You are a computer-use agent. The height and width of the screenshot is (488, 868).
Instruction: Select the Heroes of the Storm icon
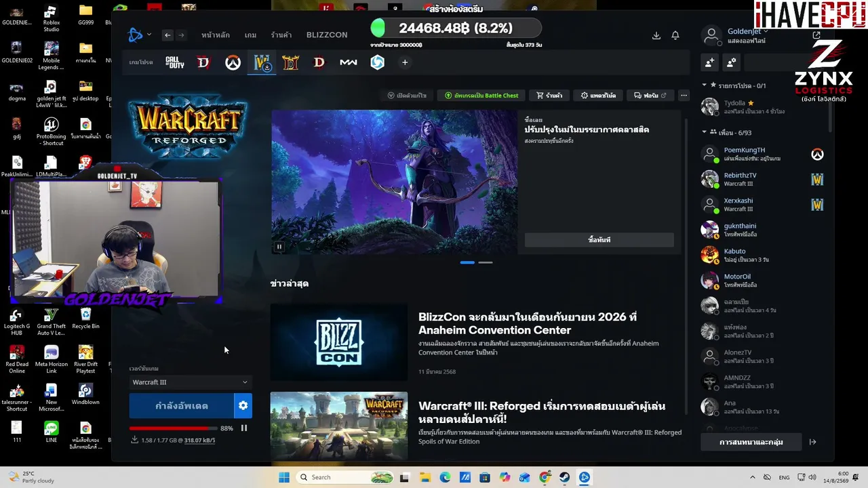[377, 62]
